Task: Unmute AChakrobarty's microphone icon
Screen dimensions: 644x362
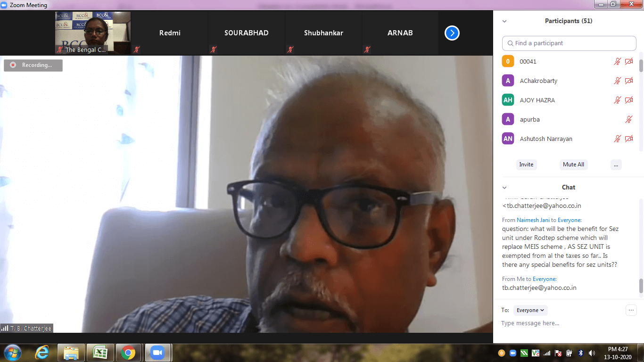Action: click(x=617, y=81)
